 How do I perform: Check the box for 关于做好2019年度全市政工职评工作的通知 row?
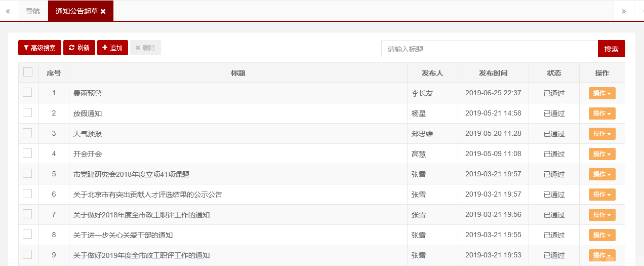[27, 254]
